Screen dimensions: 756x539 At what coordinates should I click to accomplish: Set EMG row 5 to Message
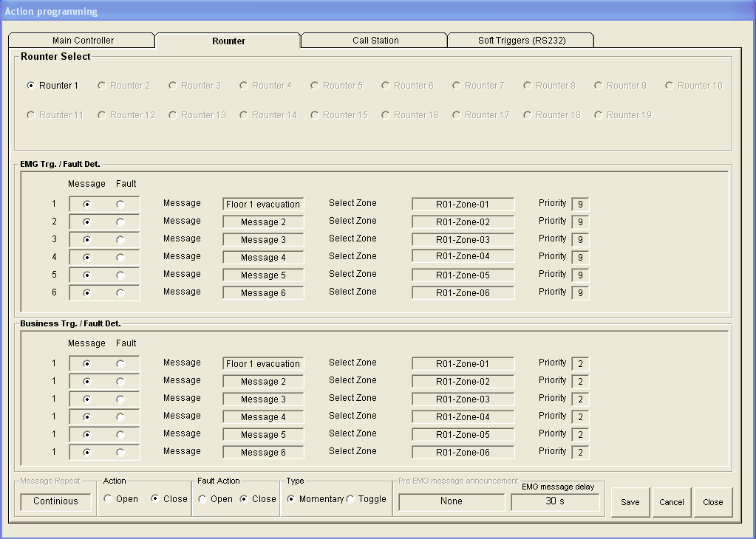(86, 275)
